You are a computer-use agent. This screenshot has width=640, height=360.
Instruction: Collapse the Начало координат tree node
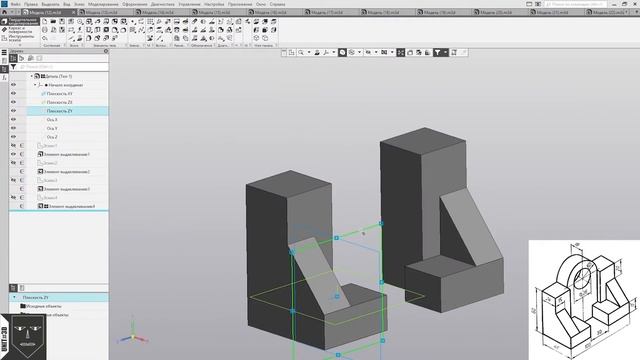click(x=35, y=85)
